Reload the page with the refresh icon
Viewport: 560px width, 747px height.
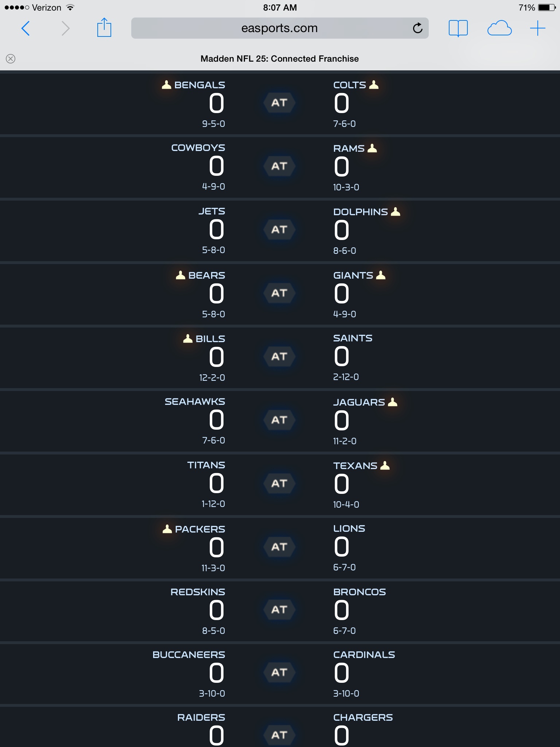(x=417, y=28)
